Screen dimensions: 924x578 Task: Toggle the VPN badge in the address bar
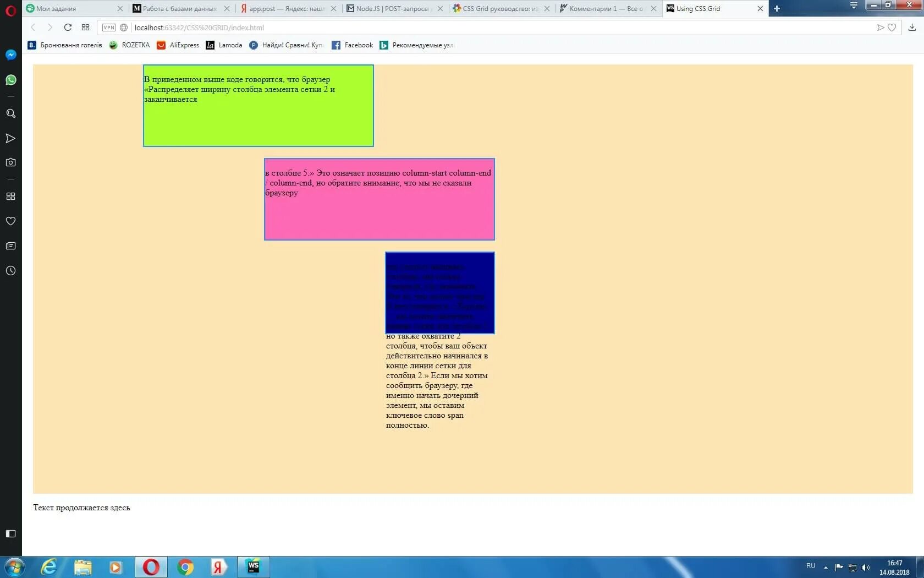click(109, 28)
